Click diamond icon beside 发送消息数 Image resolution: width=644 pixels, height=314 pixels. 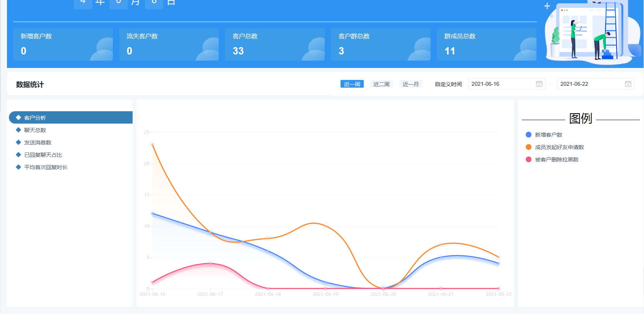point(18,142)
